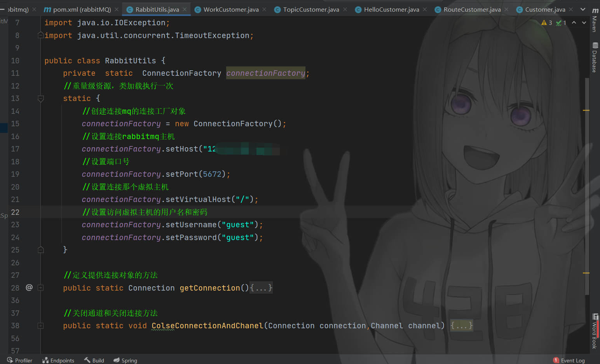
Task: Open the Database tool window
Action: (595, 57)
